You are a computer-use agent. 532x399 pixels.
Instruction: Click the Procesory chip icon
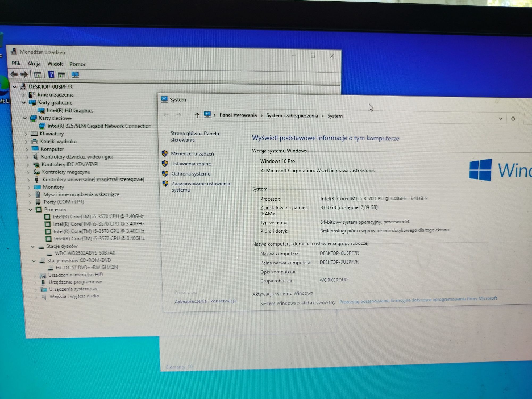coord(39,209)
